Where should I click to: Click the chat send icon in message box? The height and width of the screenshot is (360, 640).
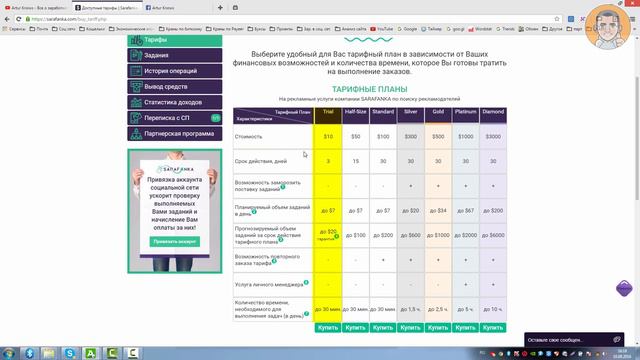tap(617, 340)
